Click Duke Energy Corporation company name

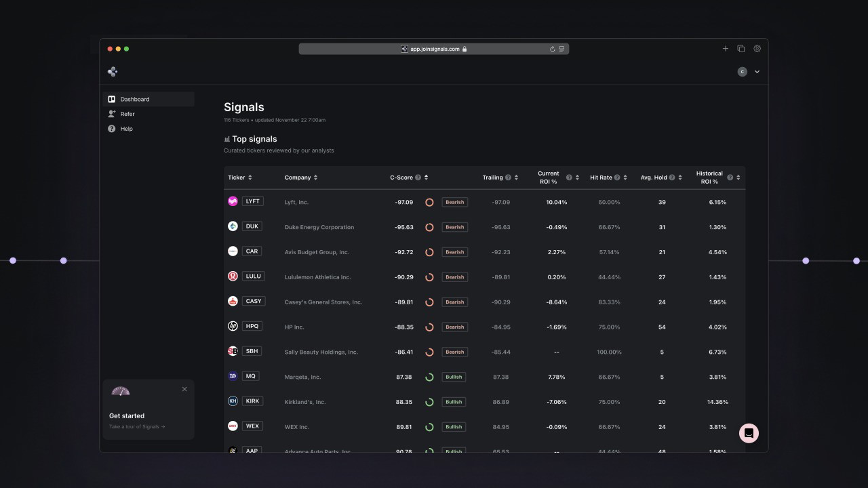tap(319, 227)
